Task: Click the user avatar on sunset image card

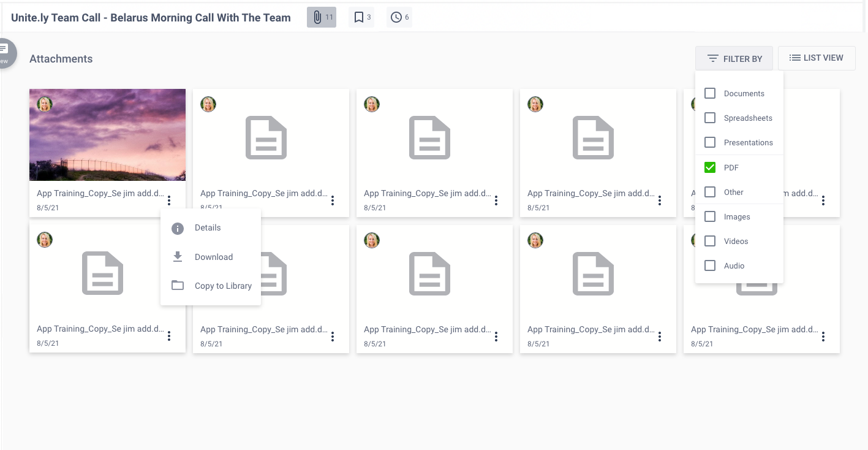Action: 45,104
